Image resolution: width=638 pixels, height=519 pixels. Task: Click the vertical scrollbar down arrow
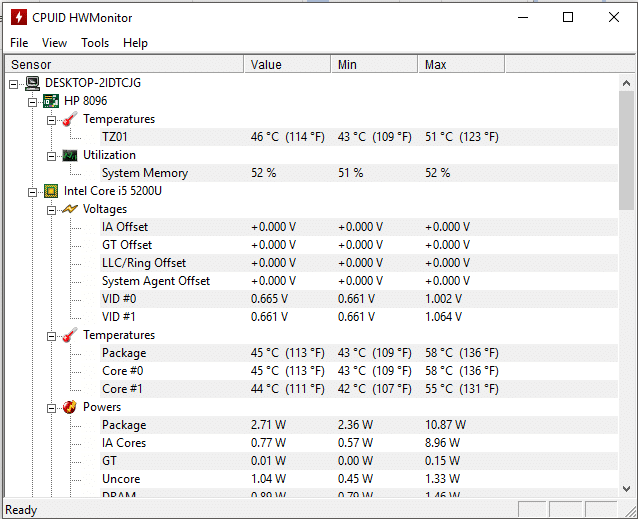[x=627, y=489]
